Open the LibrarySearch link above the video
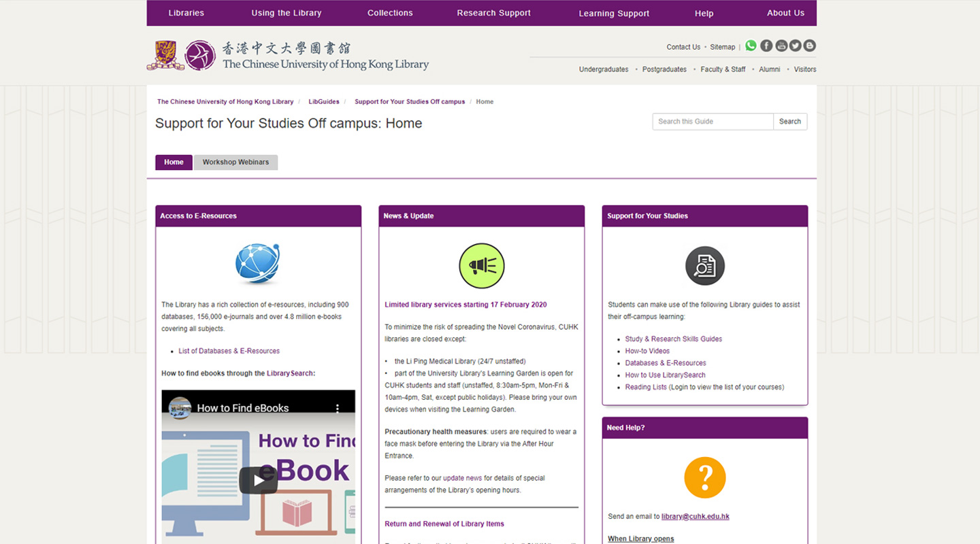The image size is (980, 544). tap(290, 373)
